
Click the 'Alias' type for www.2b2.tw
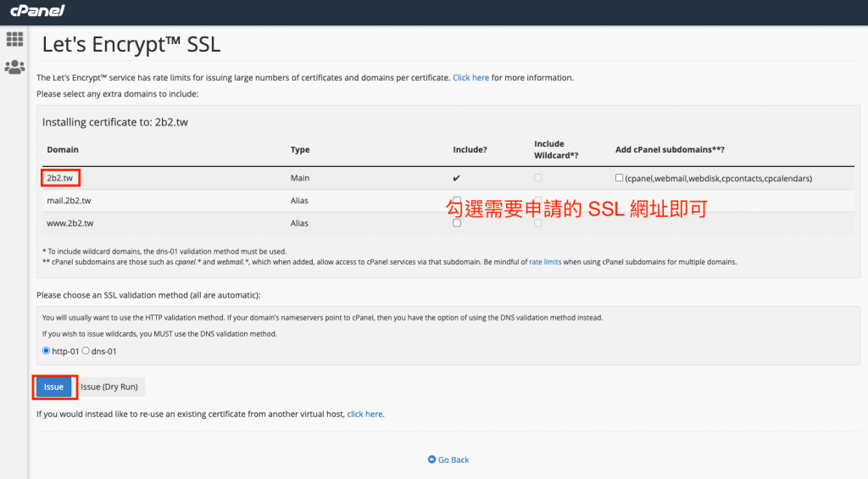tap(299, 223)
